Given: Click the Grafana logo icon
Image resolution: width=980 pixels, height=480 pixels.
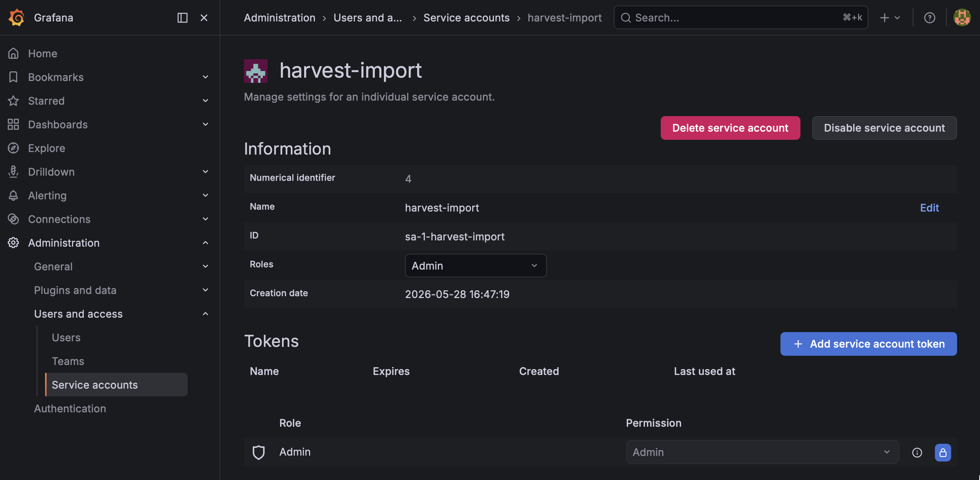Looking at the screenshot, I should pos(16,17).
